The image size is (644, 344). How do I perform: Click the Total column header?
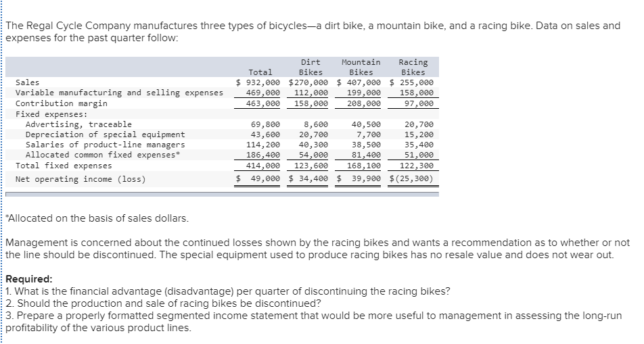click(x=260, y=72)
